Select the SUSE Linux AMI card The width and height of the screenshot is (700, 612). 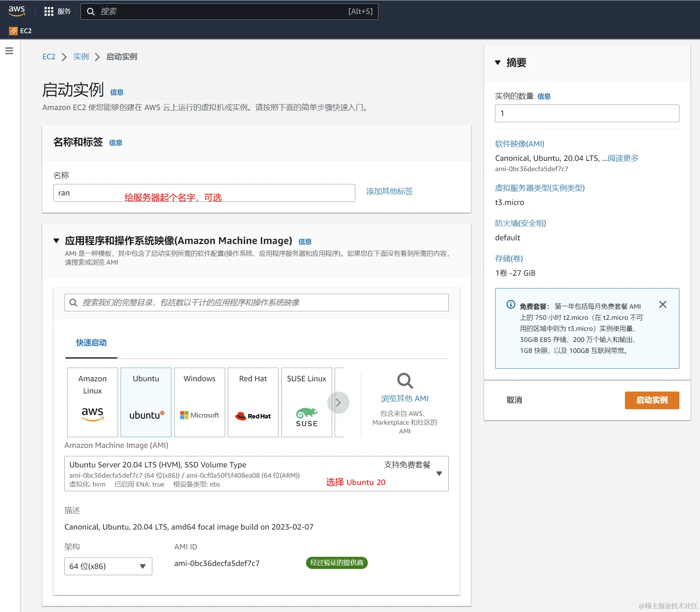pyautogui.click(x=306, y=402)
